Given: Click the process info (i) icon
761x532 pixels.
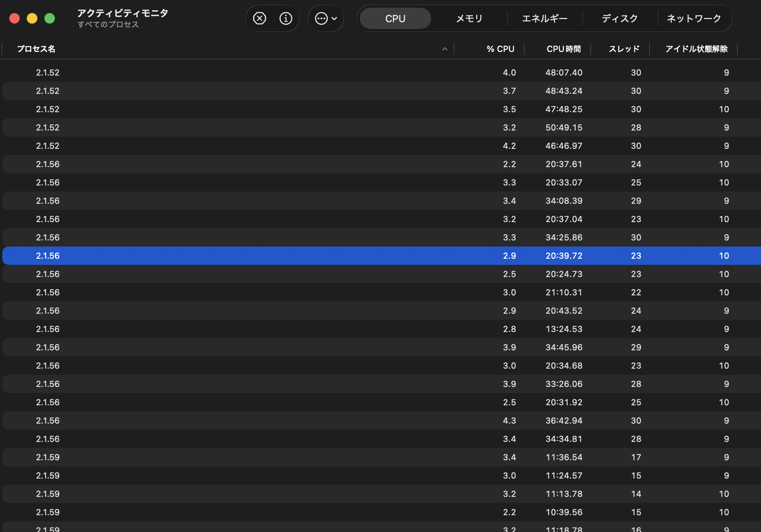Looking at the screenshot, I should tap(286, 18).
